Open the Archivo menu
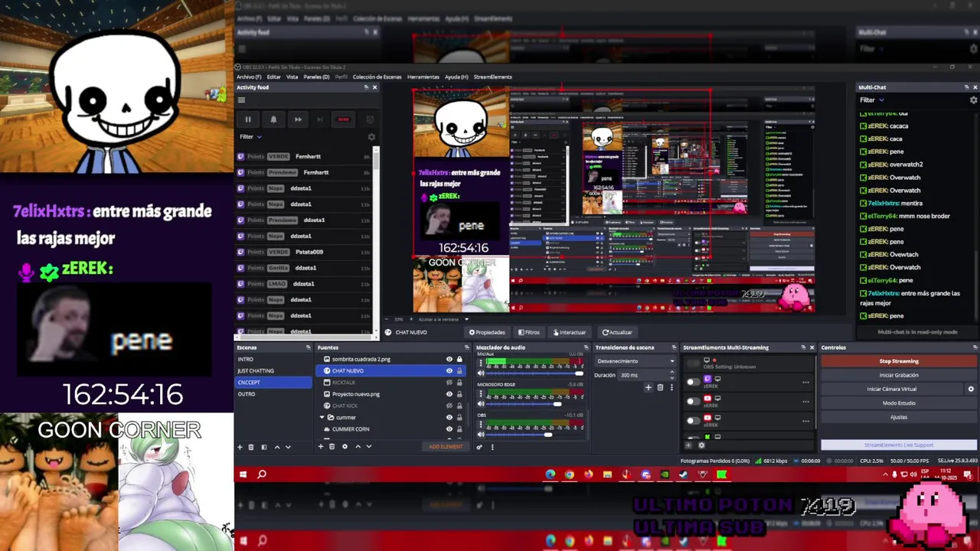 pos(249,77)
